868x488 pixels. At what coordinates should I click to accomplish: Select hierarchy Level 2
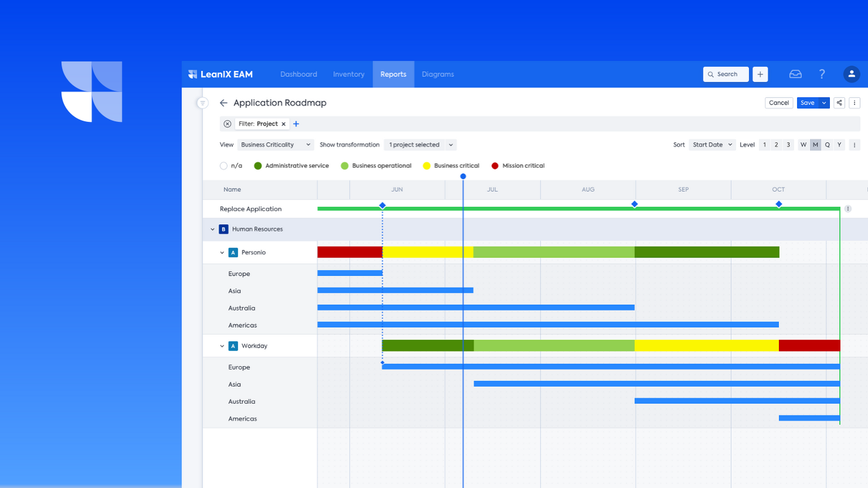click(776, 145)
